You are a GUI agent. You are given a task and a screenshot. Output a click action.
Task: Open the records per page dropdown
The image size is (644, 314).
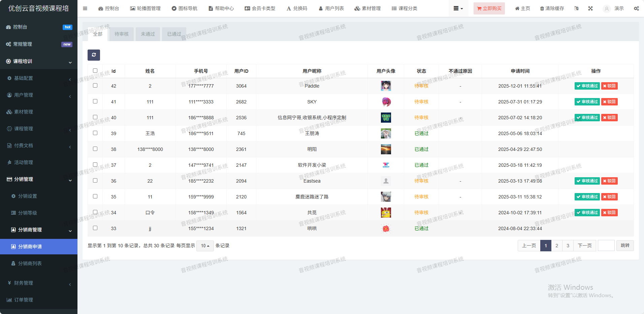pyautogui.click(x=205, y=246)
